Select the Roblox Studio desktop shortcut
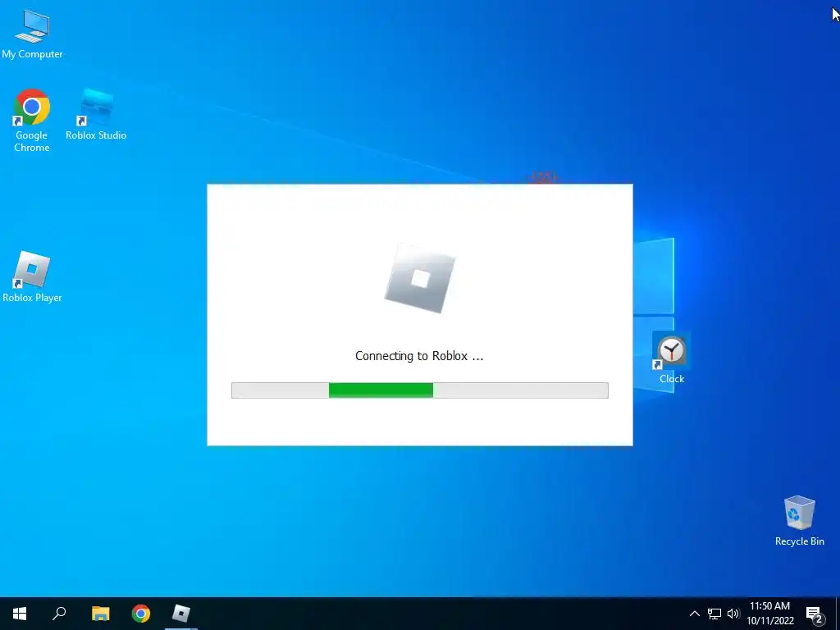Image resolution: width=840 pixels, height=630 pixels. tap(96, 115)
